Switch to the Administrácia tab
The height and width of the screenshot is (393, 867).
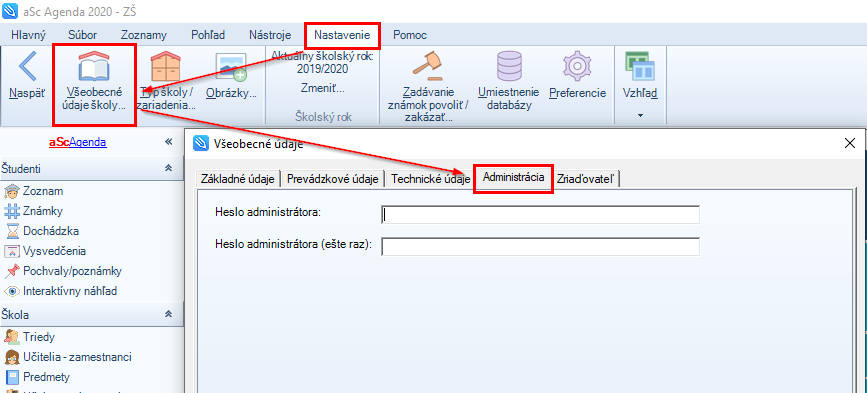click(x=514, y=178)
